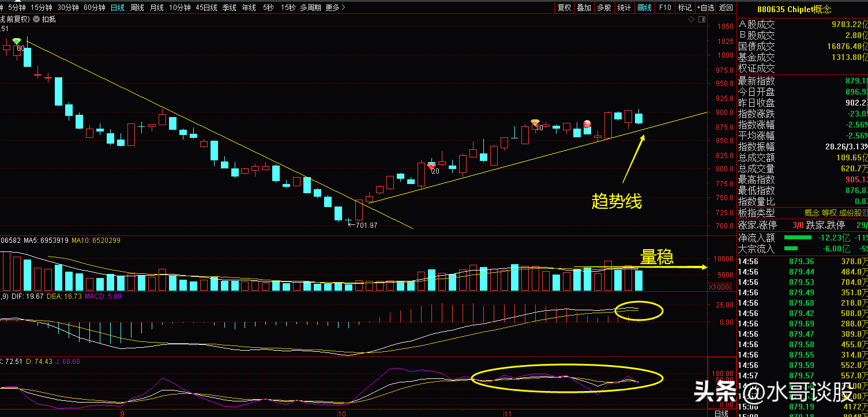
Task: Click the 成份股 constituent stocks link
Action: [x=854, y=213]
